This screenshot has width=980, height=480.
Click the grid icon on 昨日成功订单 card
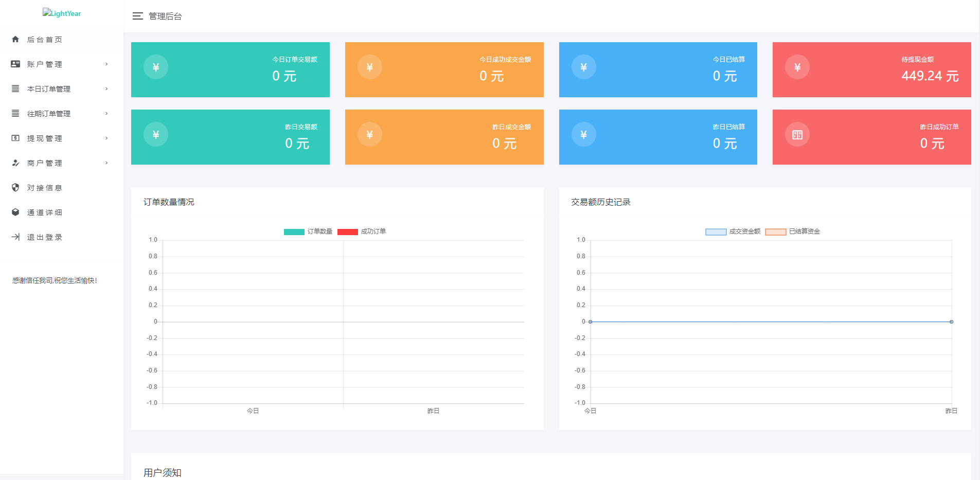[797, 134]
